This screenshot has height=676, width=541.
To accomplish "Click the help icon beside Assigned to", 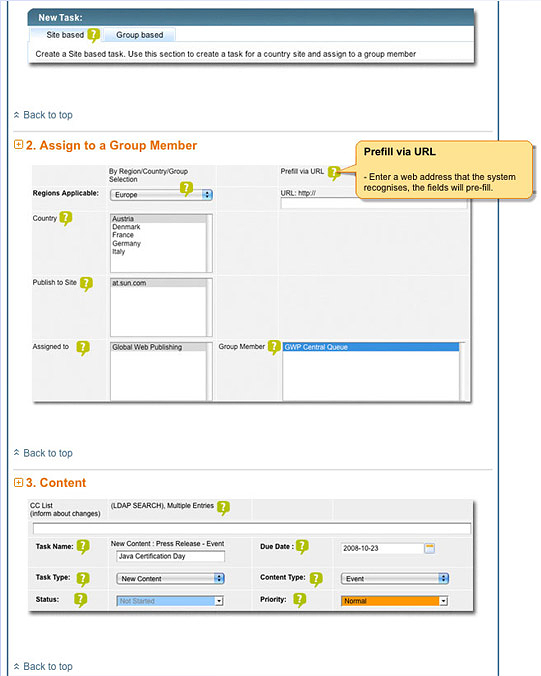I will 83,348.
